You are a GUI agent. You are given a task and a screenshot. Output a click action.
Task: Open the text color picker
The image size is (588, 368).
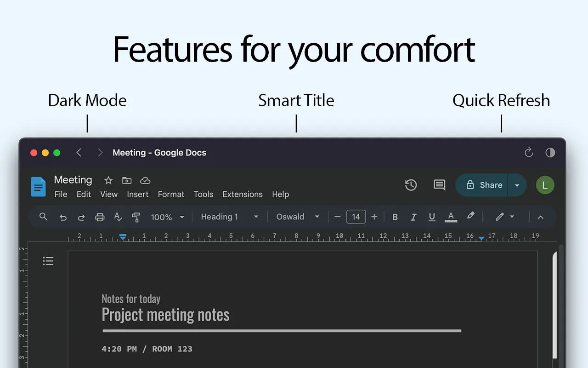click(451, 217)
